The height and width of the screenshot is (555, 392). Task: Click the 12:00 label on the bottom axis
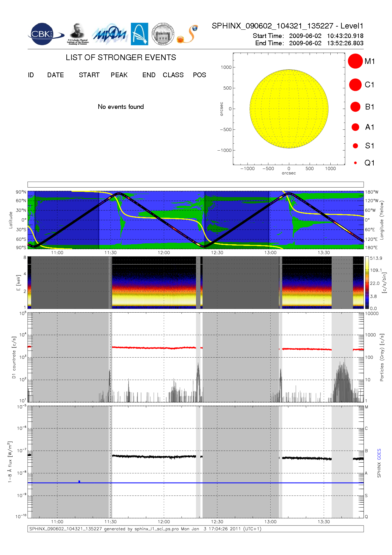point(164,522)
